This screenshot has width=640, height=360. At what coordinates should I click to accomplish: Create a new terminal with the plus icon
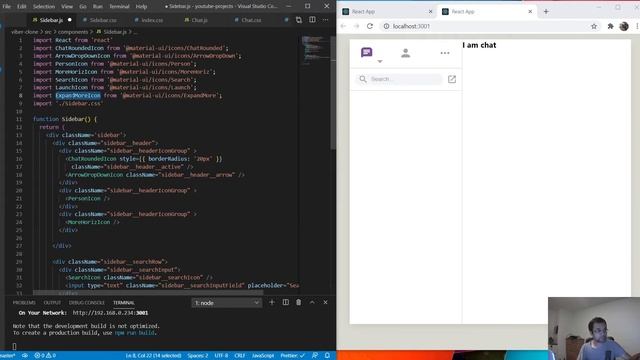(x=272, y=302)
